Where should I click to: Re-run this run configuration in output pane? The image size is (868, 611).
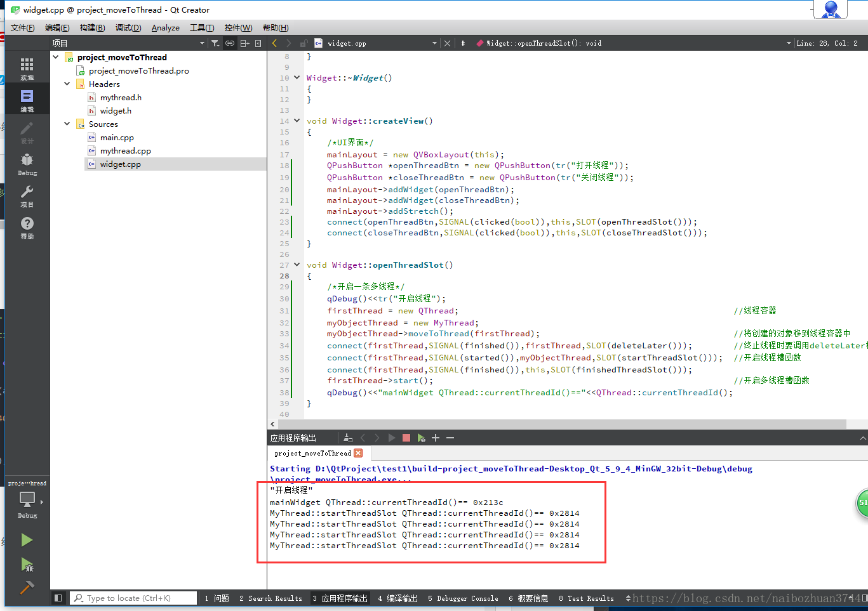[391, 438]
